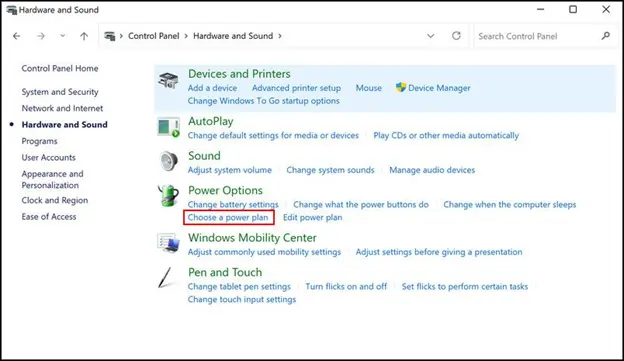This screenshot has width=624, height=361.
Task: Click Change touch input settings
Action: [x=242, y=299]
